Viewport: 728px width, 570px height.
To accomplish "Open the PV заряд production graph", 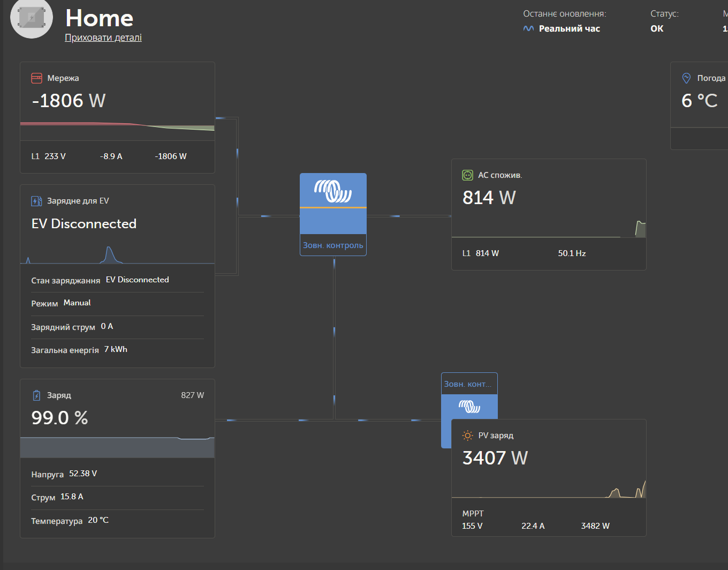I will (549, 487).
